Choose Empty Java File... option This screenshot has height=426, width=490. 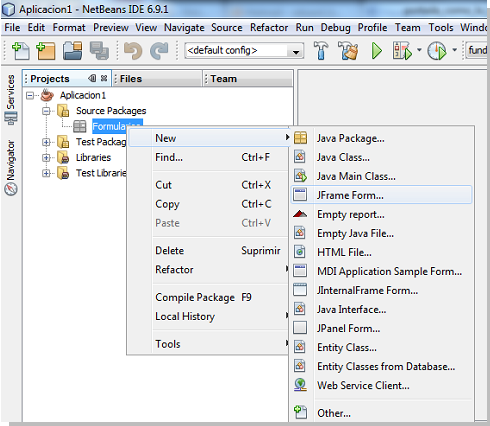pos(381,233)
